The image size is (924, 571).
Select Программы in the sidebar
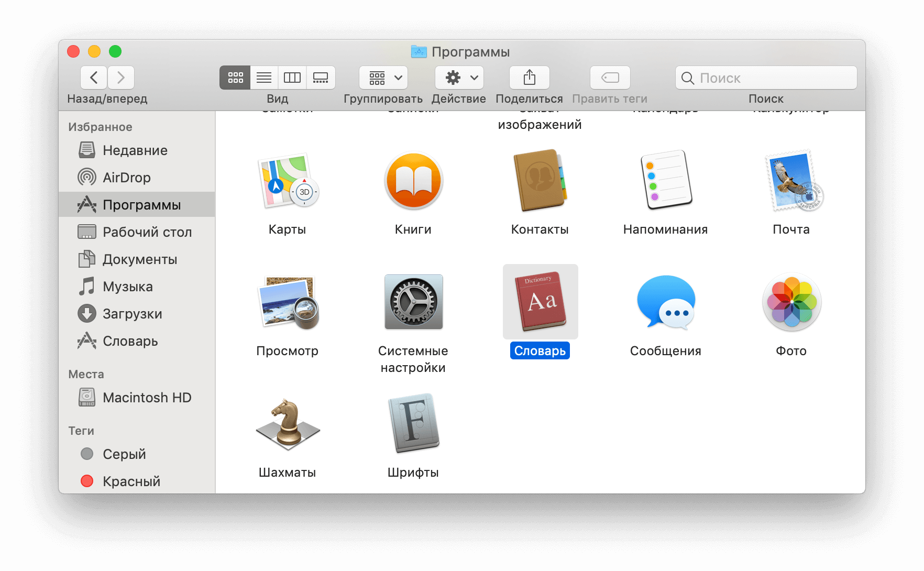137,205
